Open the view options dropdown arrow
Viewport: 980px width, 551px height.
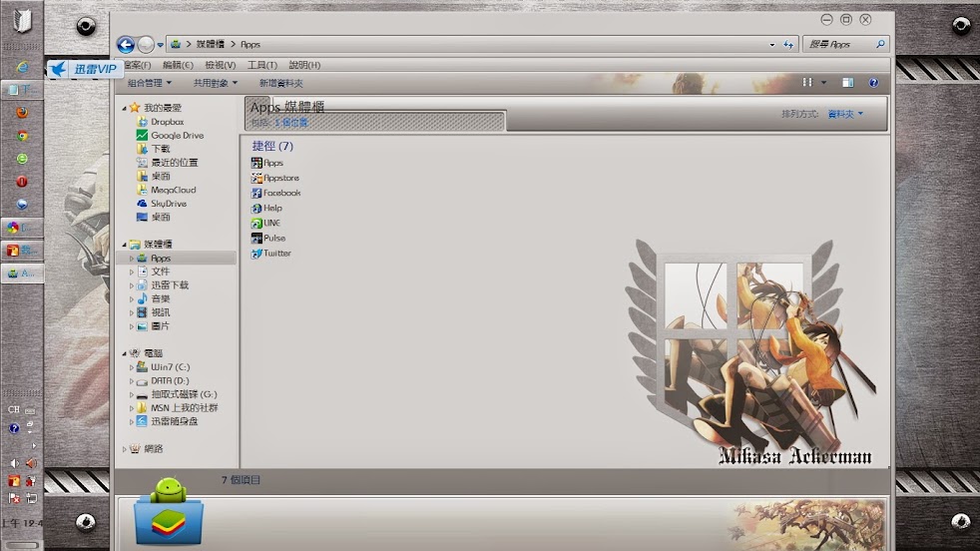click(823, 83)
